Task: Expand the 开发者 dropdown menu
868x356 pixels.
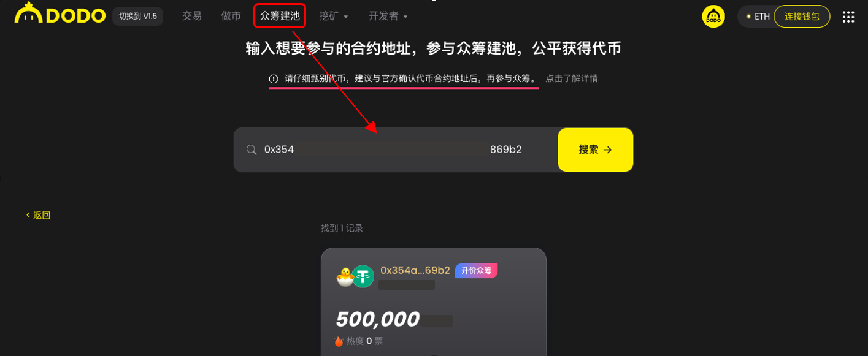Action: click(388, 16)
